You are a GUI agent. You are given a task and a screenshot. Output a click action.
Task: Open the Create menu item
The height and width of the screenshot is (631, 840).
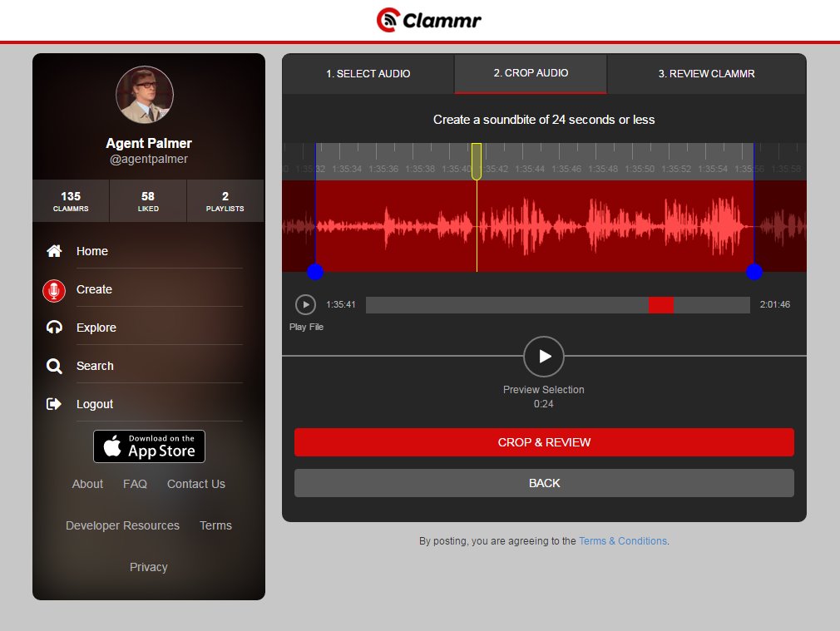pyautogui.click(x=94, y=289)
